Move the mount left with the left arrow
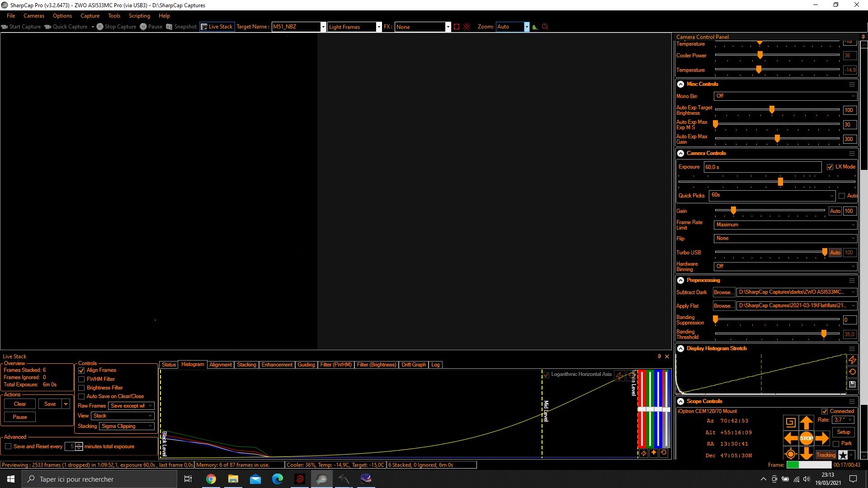Image resolution: width=868 pixels, height=488 pixels. tap(791, 438)
